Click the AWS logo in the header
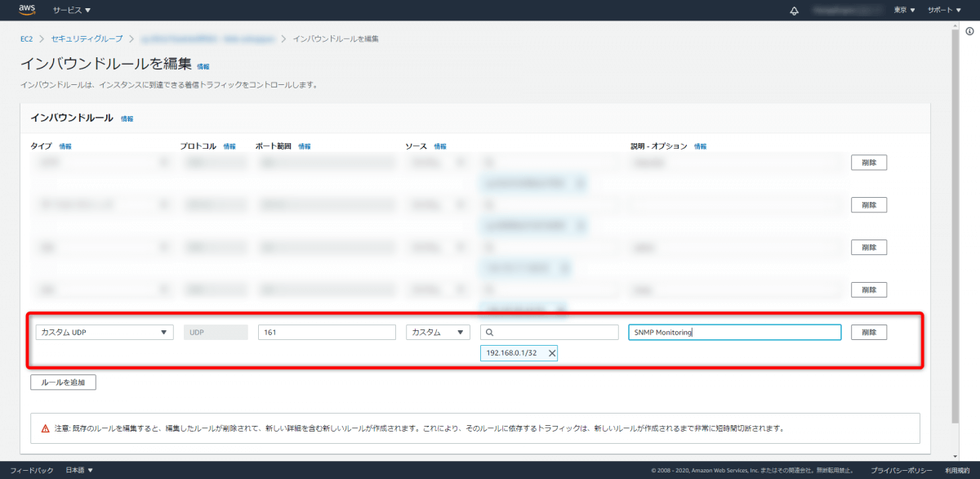980x479 pixels. coord(27,11)
